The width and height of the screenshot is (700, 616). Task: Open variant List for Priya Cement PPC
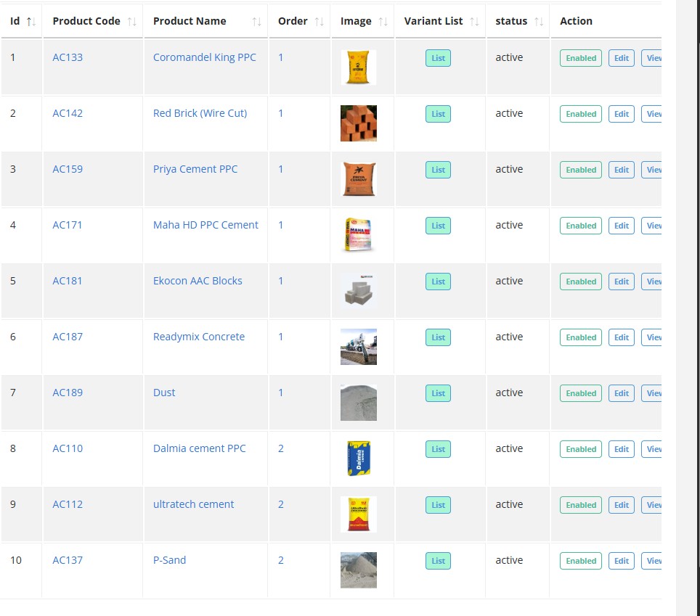[x=438, y=170]
